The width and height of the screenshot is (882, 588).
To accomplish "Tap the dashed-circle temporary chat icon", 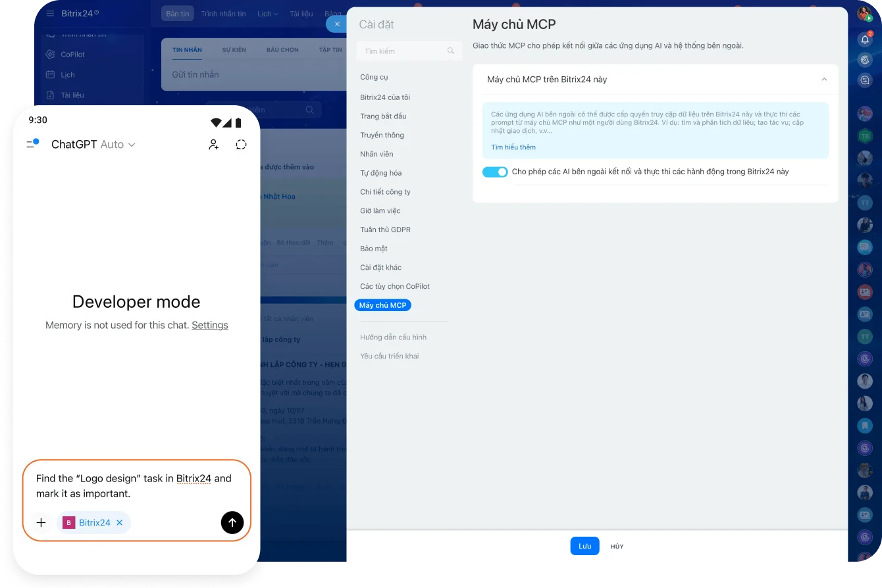I will 241,145.
